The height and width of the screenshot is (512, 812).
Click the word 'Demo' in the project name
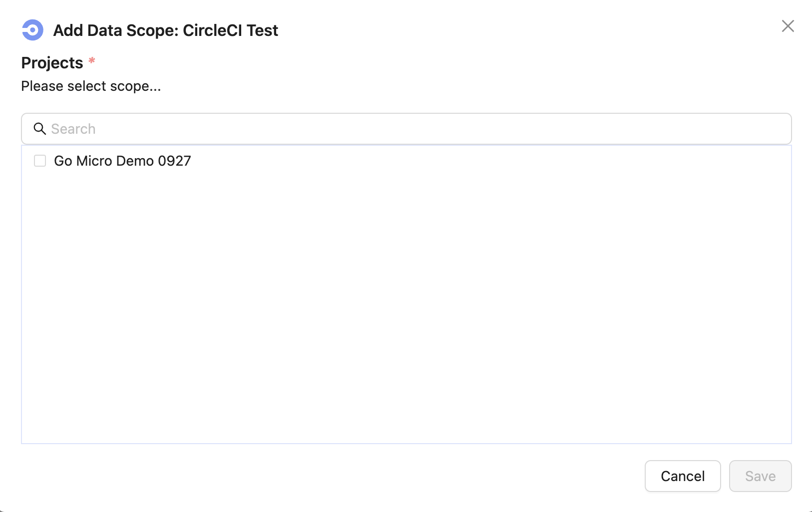[x=135, y=161]
